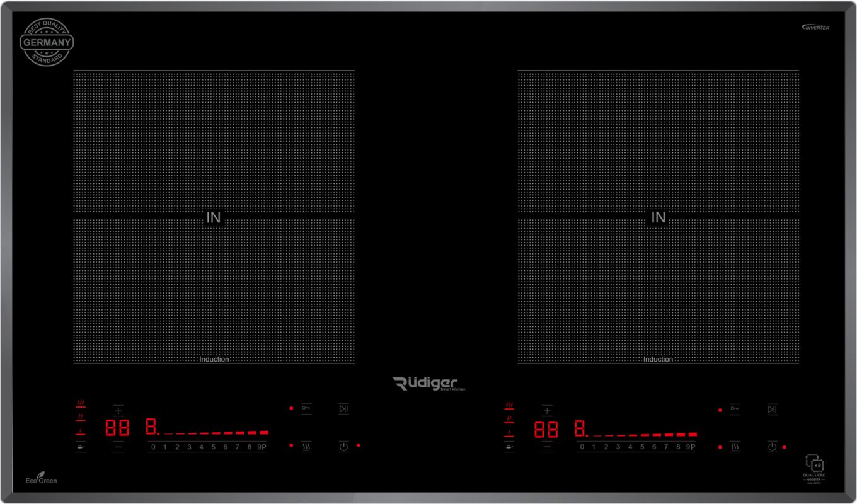Set the right power slider to boost P

(x=693, y=447)
